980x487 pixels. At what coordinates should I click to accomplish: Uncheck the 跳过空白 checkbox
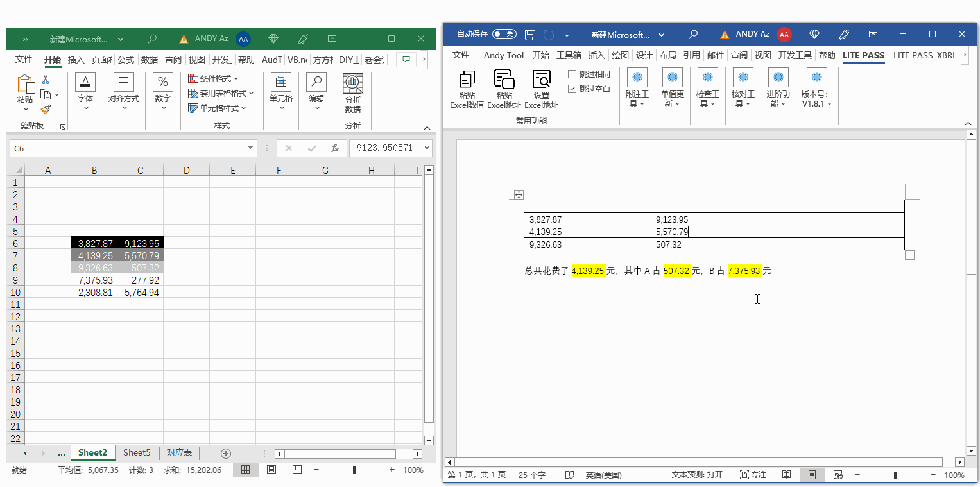572,89
